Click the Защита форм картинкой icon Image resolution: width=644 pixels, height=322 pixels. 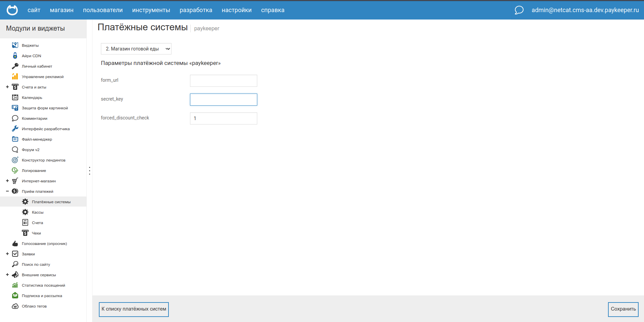15,108
